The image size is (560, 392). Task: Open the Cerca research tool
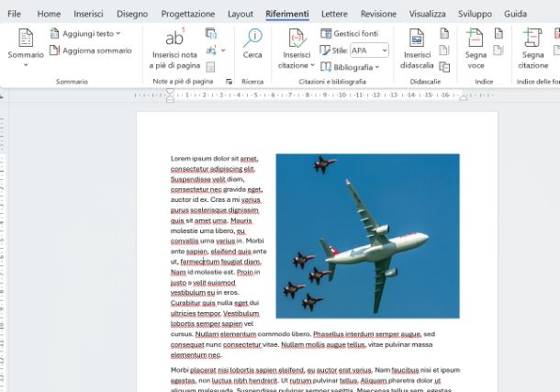tap(252, 44)
